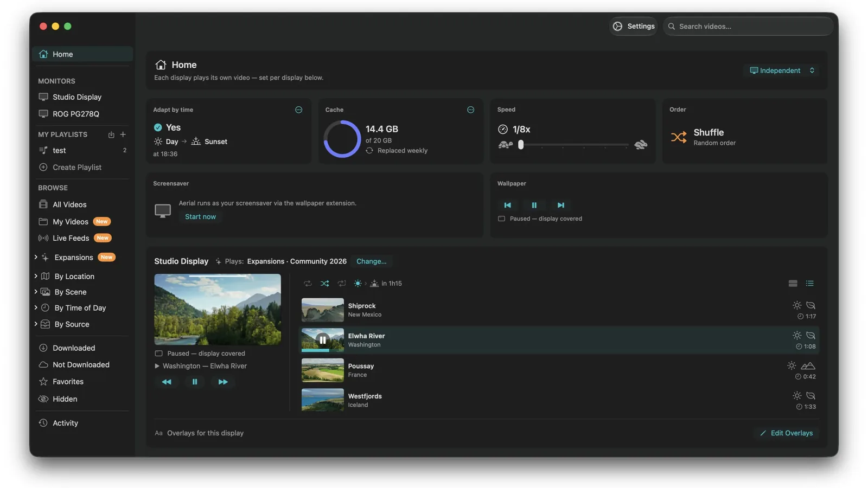Expand the By Source tree

pos(36,324)
